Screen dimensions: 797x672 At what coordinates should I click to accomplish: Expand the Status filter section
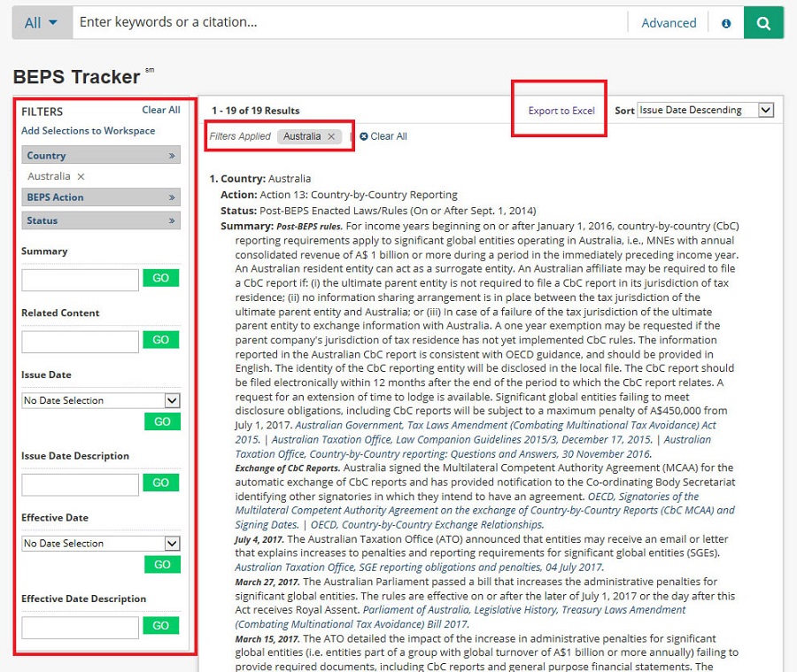click(172, 220)
